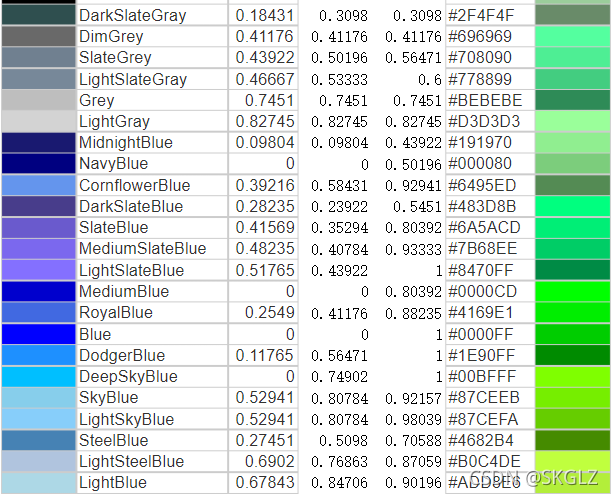Click the hex value '#483D8B'

click(482, 206)
